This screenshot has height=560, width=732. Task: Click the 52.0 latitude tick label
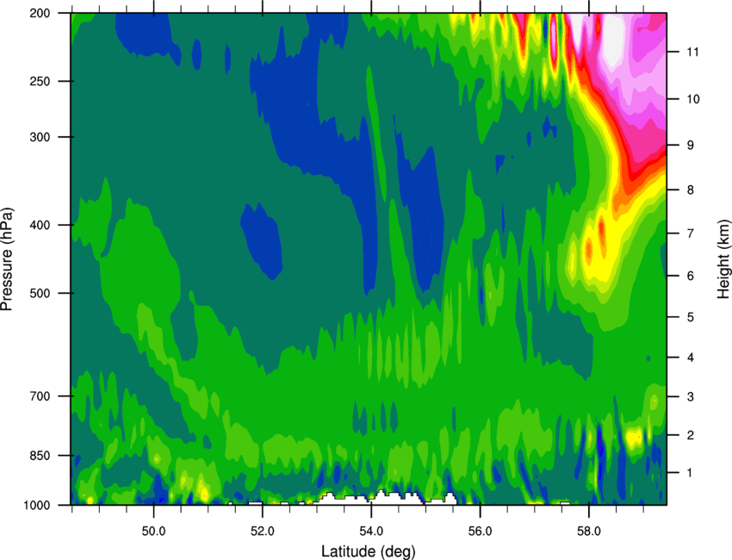point(263,531)
